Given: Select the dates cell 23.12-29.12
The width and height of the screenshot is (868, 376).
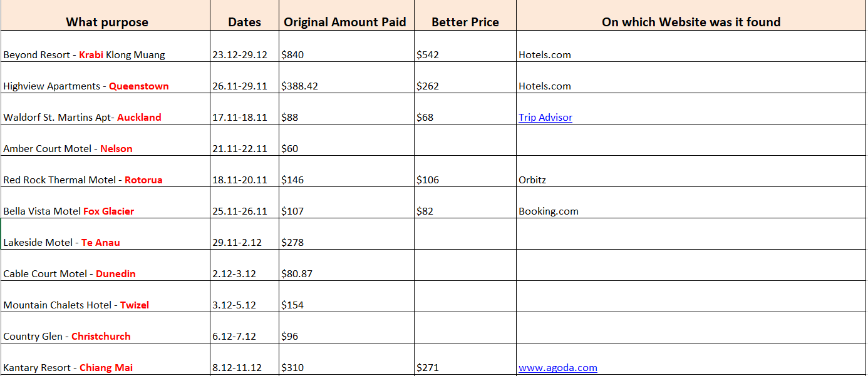Looking at the screenshot, I should (244, 47).
